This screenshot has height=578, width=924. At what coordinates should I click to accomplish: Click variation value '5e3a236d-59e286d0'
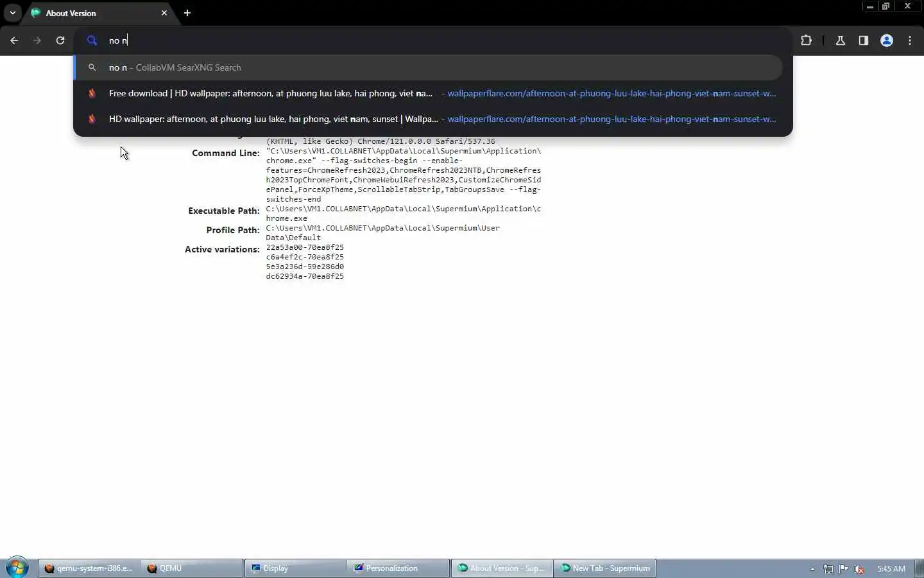(305, 267)
